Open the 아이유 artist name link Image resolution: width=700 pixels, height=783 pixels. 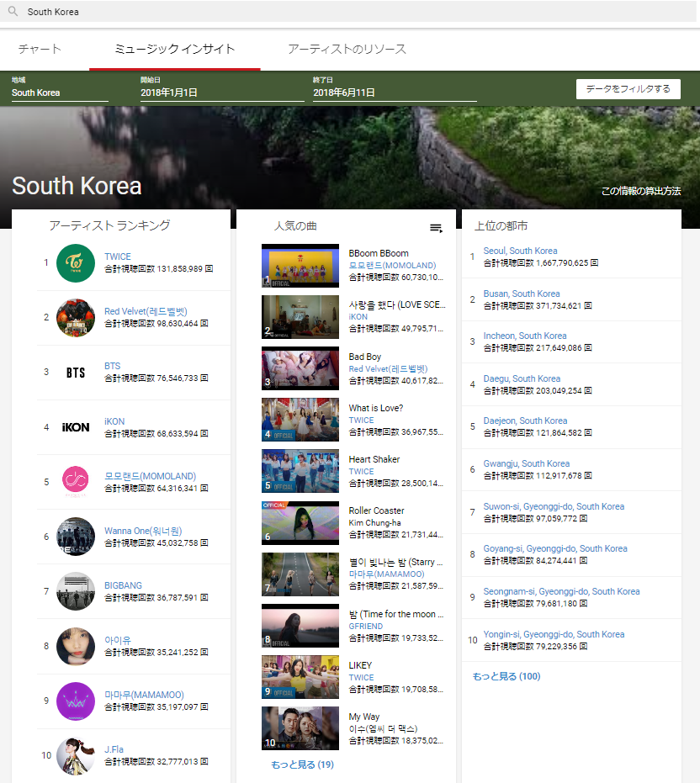click(118, 640)
